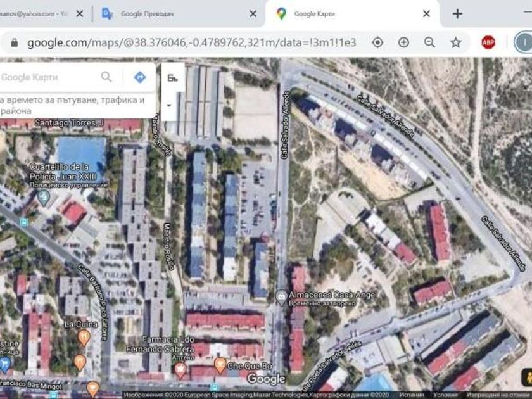
Task: Open the browser profile avatar
Action: 524,43
